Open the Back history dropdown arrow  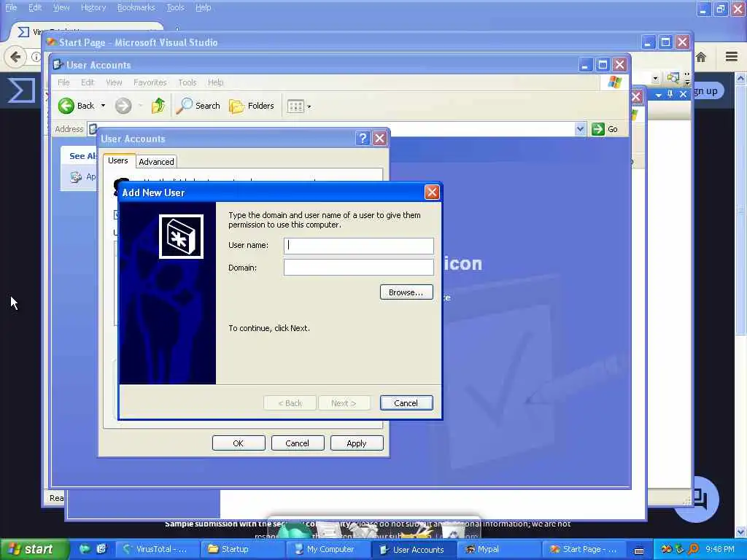103,106
